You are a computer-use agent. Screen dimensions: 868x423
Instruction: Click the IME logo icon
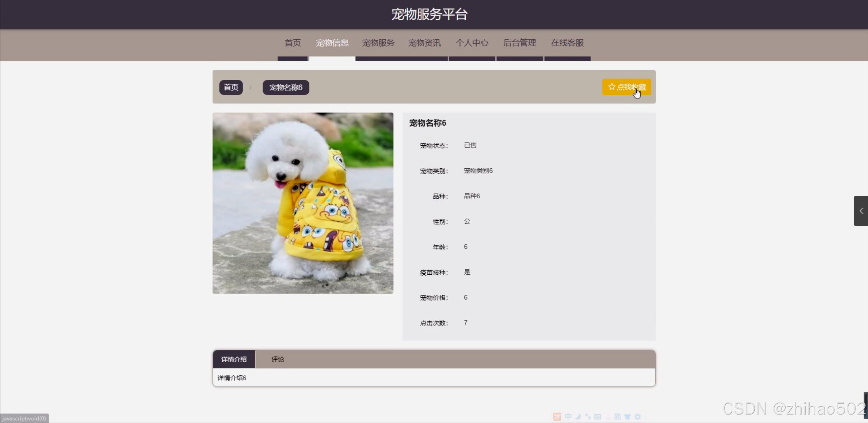point(557,417)
